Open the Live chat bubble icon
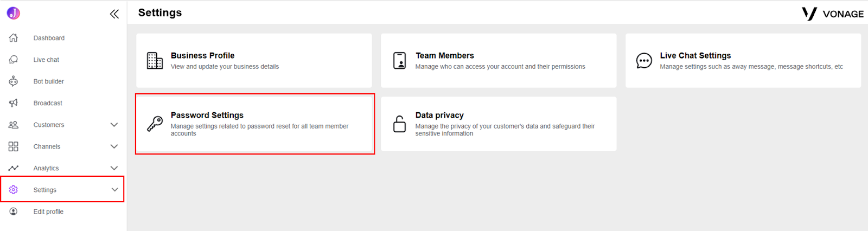 (x=14, y=60)
